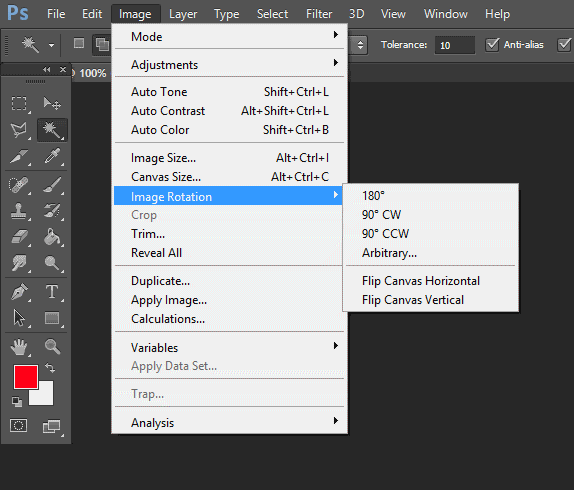Open the Filter menu
The width and height of the screenshot is (574, 490).
[319, 14]
